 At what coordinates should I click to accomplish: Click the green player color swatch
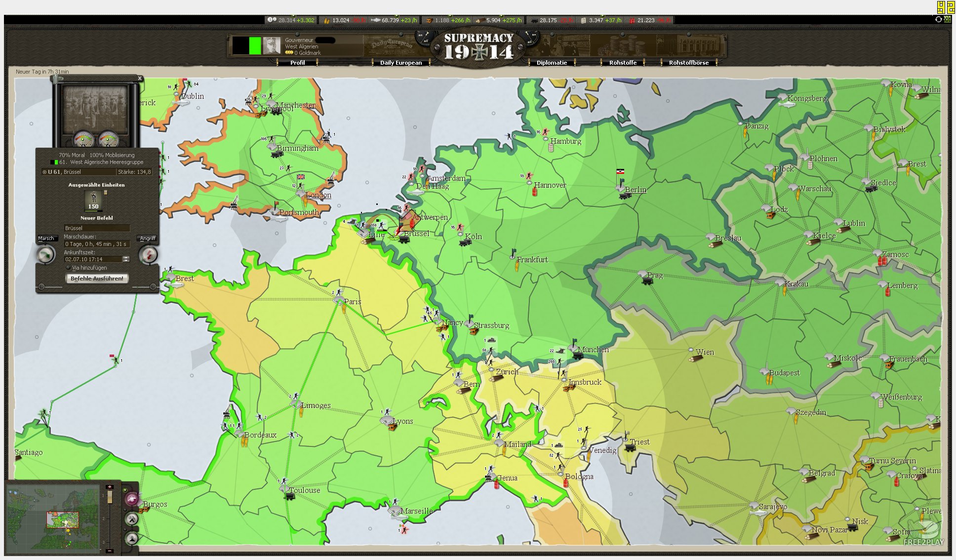click(255, 45)
